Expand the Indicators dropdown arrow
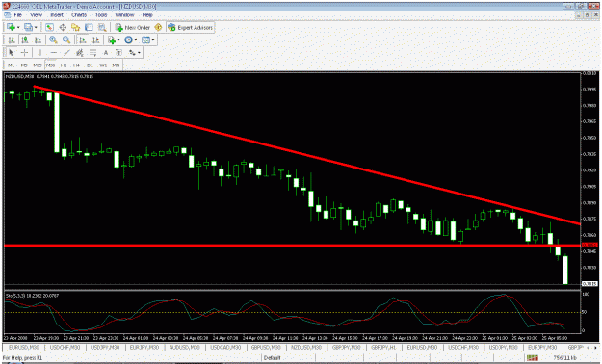Image resolution: width=602 pixels, height=364 pixels. (x=118, y=39)
